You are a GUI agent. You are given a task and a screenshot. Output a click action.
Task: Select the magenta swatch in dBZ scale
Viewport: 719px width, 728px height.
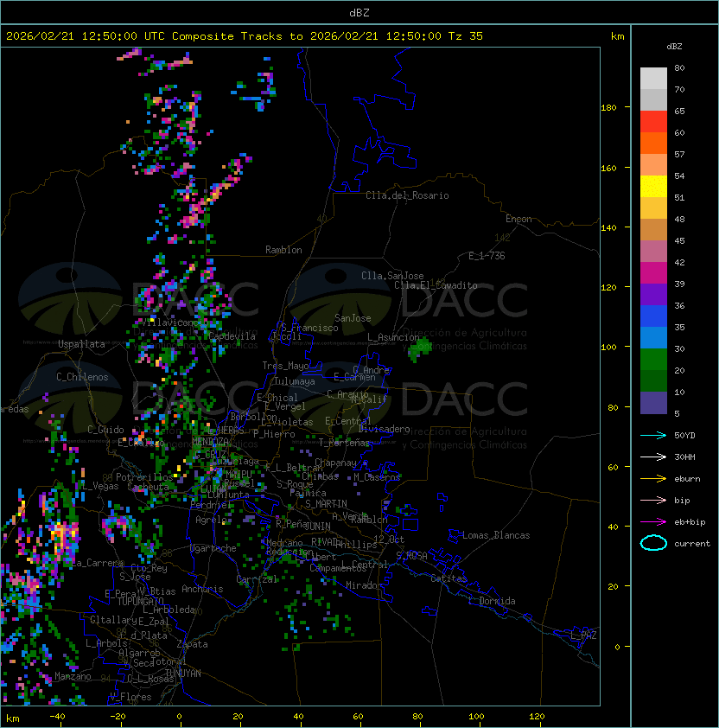pyautogui.click(x=653, y=273)
